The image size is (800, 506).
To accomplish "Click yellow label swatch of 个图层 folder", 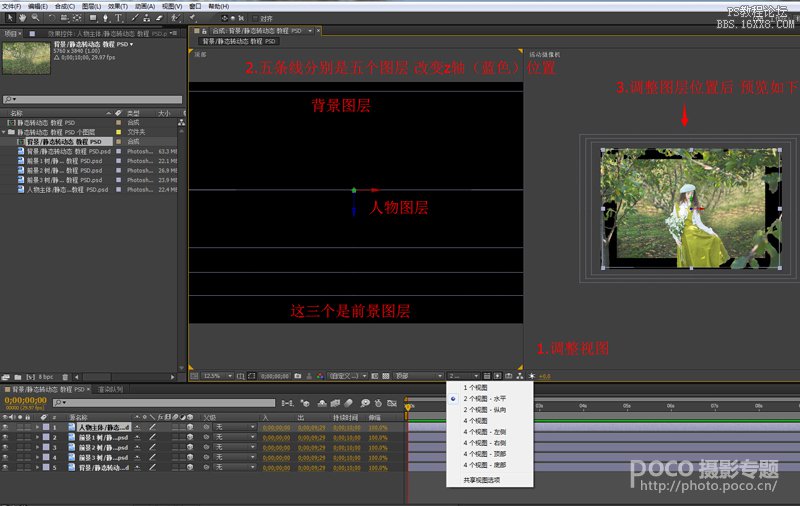I will [x=119, y=132].
